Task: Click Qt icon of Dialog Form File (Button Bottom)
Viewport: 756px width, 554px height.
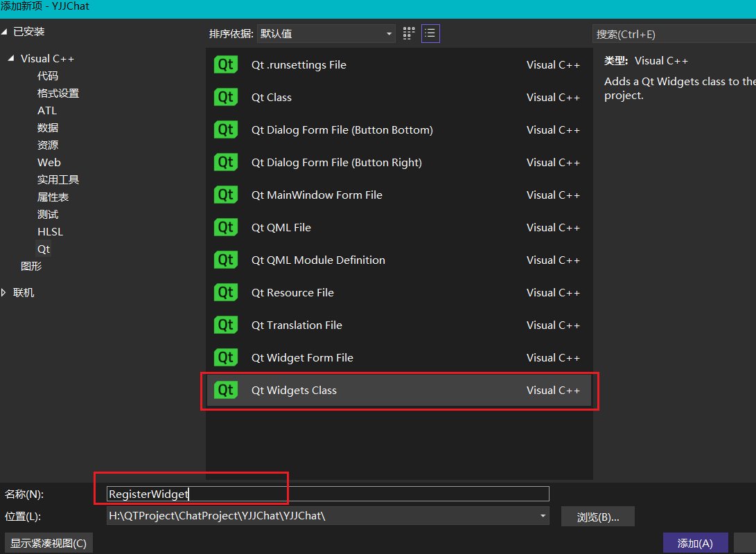Action: 226,129
